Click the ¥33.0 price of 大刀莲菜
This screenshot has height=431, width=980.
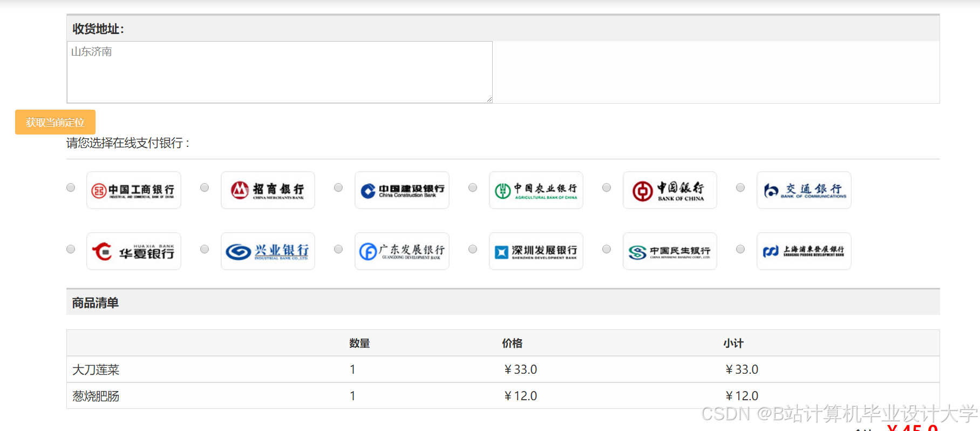(x=520, y=369)
